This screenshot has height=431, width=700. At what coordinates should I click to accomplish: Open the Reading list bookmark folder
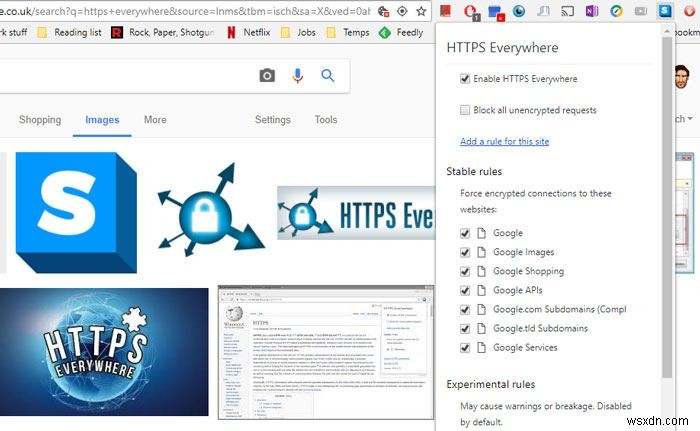(69, 32)
